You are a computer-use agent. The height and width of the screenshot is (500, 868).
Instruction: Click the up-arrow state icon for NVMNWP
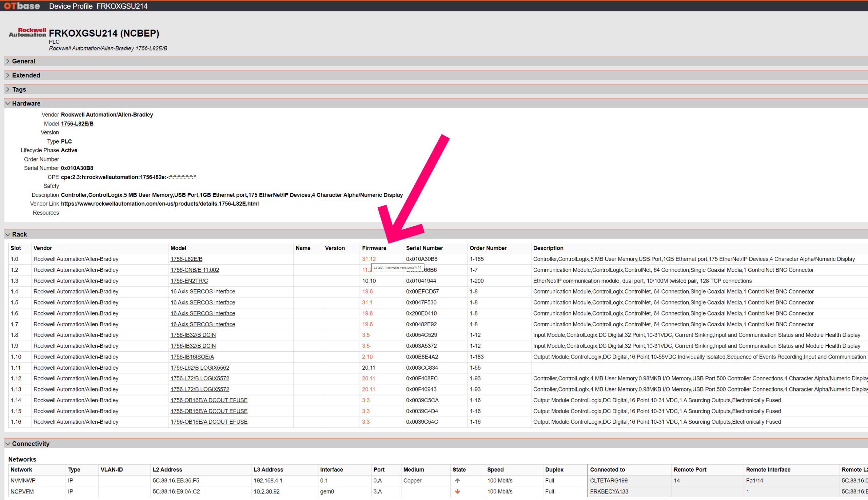point(457,481)
